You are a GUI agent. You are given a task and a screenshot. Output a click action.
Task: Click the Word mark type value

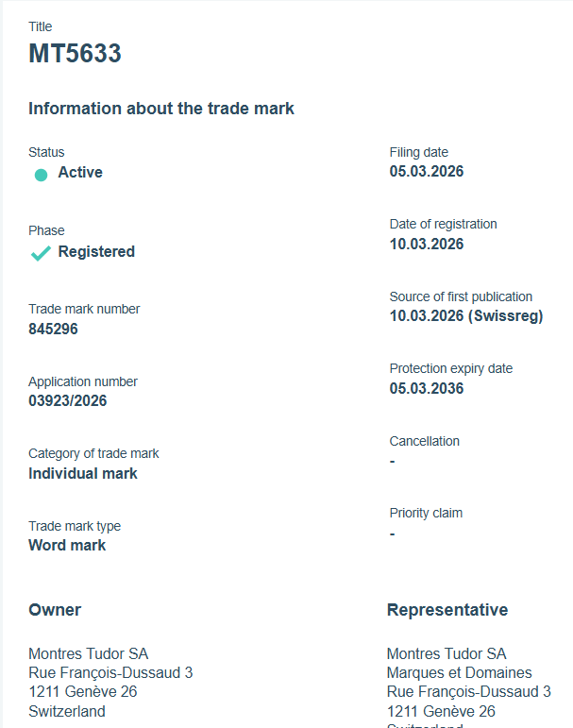click(67, 545)
